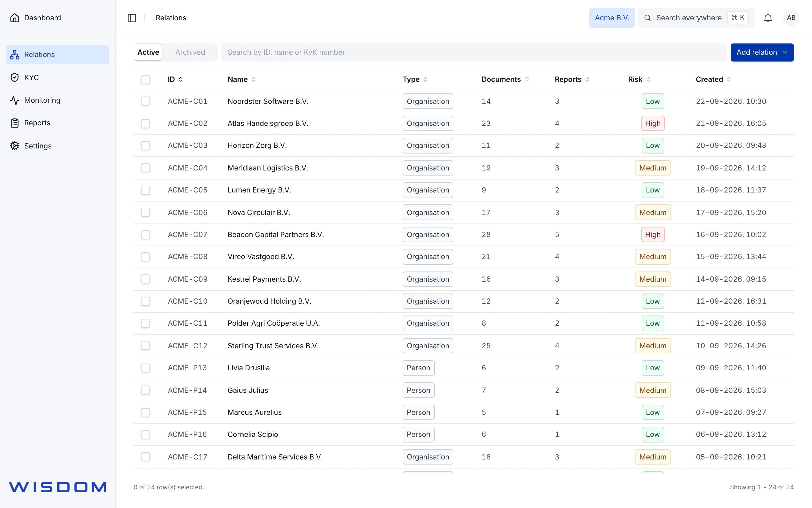Switch to the Active tab

coord(148,52)
